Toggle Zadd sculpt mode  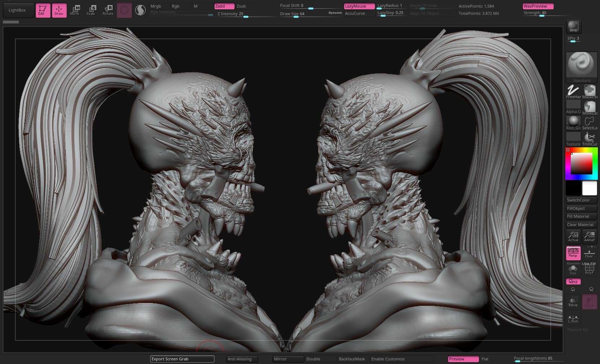pyautogui.click(x=224, y=6)
